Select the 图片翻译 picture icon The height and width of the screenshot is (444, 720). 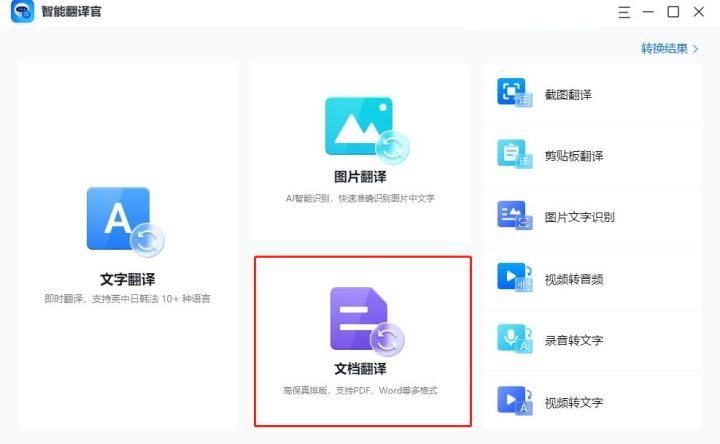360,129
